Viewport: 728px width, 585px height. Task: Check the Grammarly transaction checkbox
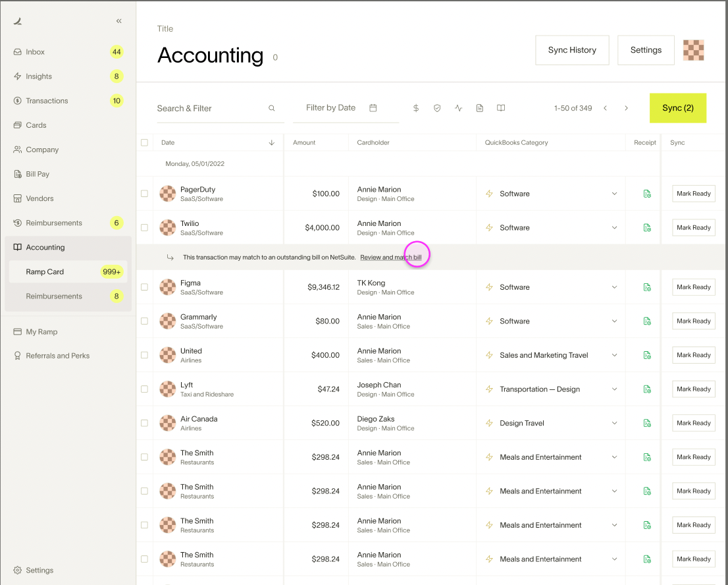pyautogui.click(x=144, y=321)
